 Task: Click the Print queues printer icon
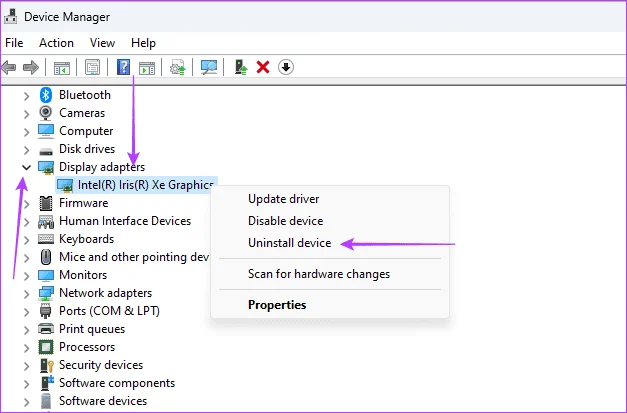point(46,329)
